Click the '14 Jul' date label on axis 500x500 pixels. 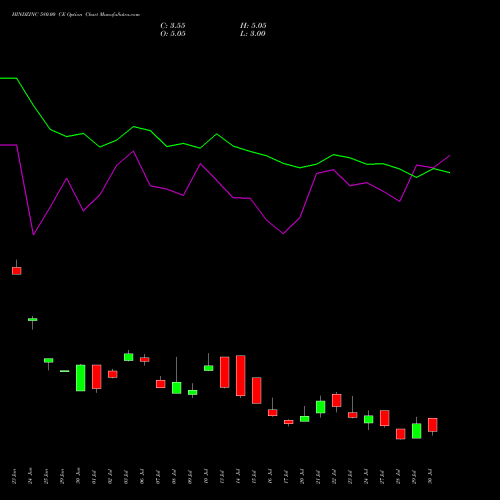(x=238, y=476)
